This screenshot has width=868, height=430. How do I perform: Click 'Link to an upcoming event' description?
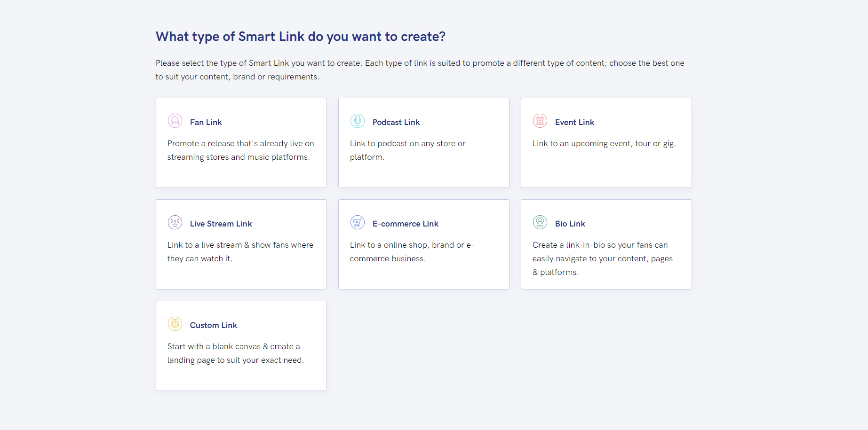[604, 144]
